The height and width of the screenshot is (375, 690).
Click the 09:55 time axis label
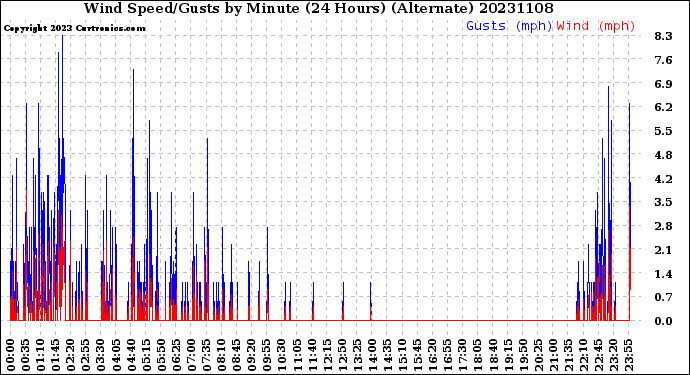267,355
